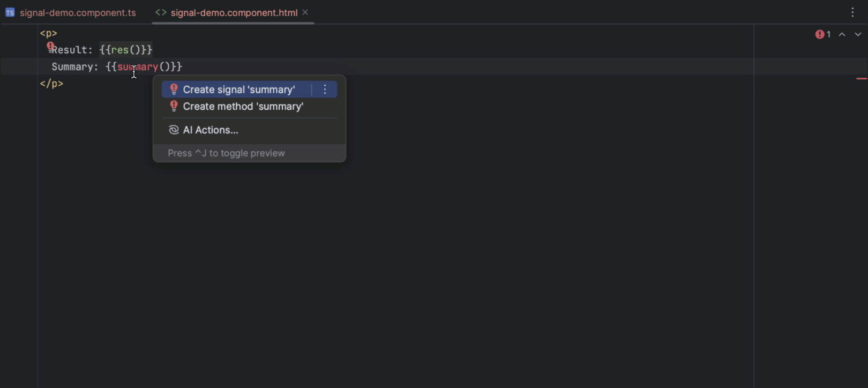
Task: Click the 'Press ^J to toggle preview' hint
Action: point(226,153)
